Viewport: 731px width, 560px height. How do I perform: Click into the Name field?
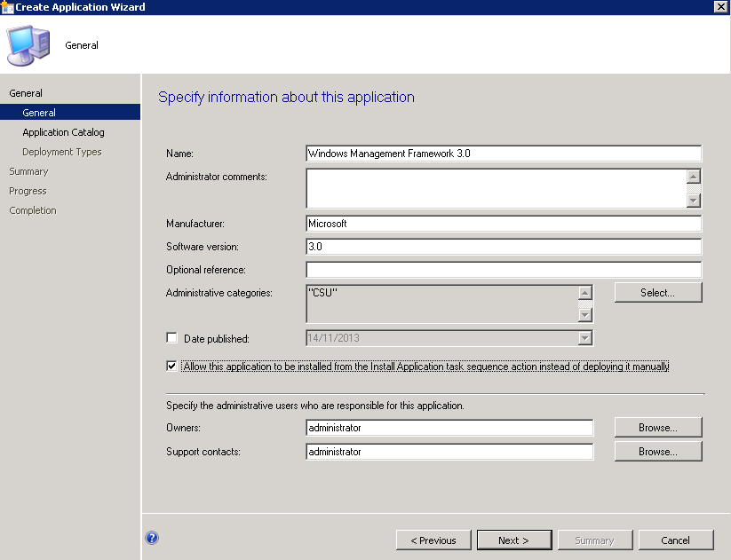click(504, 154)
